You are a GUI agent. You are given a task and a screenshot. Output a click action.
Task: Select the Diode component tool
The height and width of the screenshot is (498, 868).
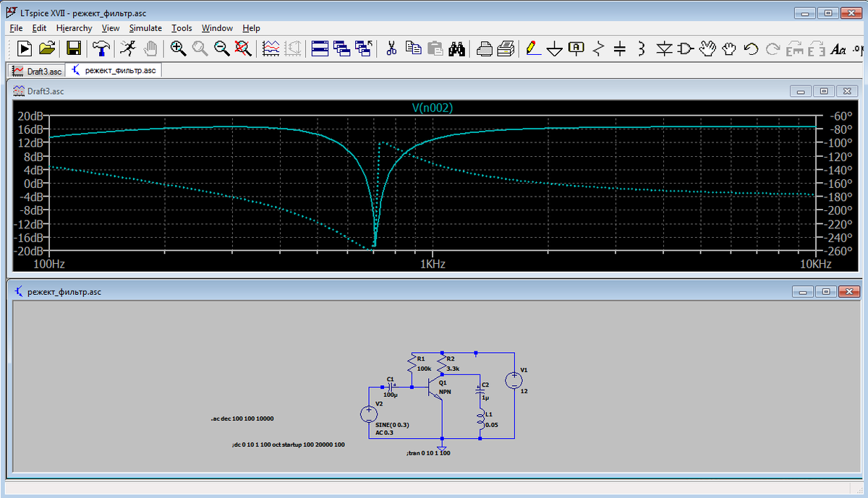(665, 48)
